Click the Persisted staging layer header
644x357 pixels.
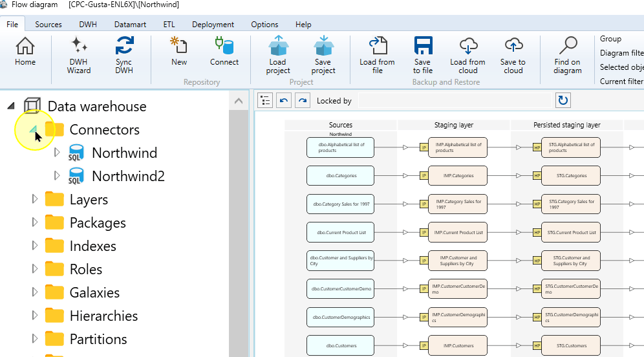[x=567, y=125]
